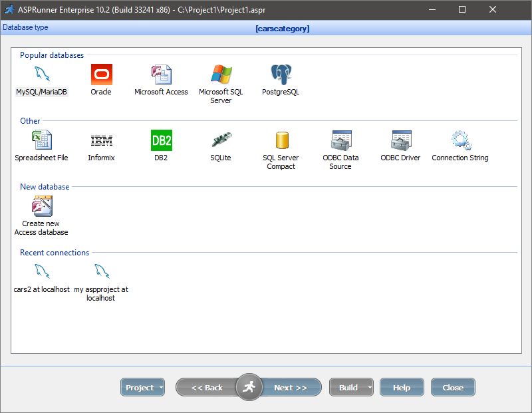Click the PostgreSQL label
This screenshot has height=413, width=532.
tap(281, 92)
